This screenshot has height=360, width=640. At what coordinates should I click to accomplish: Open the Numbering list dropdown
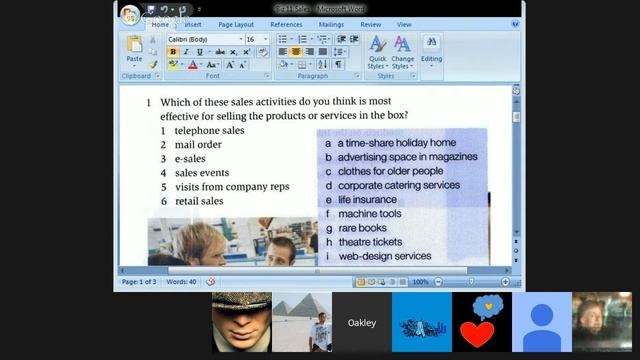click(x=311, y=39)
